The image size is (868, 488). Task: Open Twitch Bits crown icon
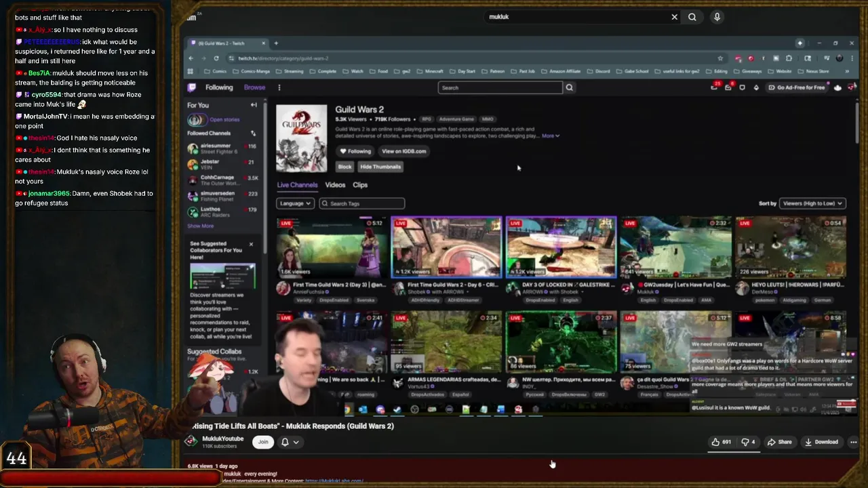click(x=756, y=87)
